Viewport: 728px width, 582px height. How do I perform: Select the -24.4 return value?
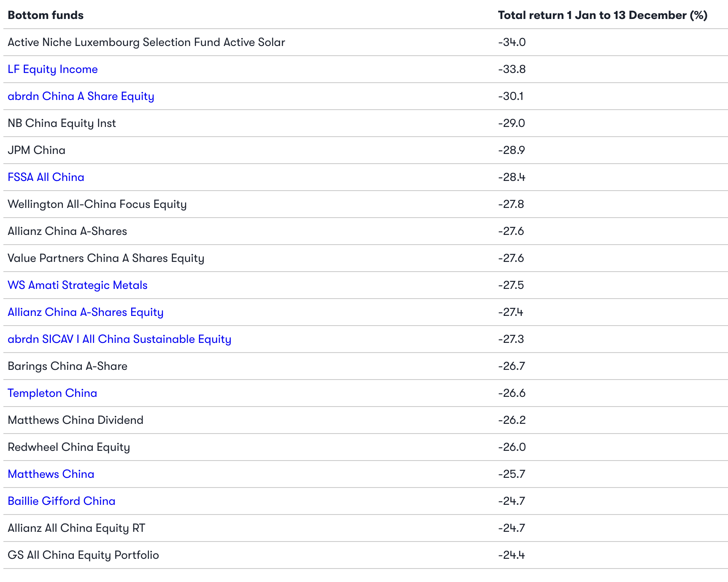[512, 555]
